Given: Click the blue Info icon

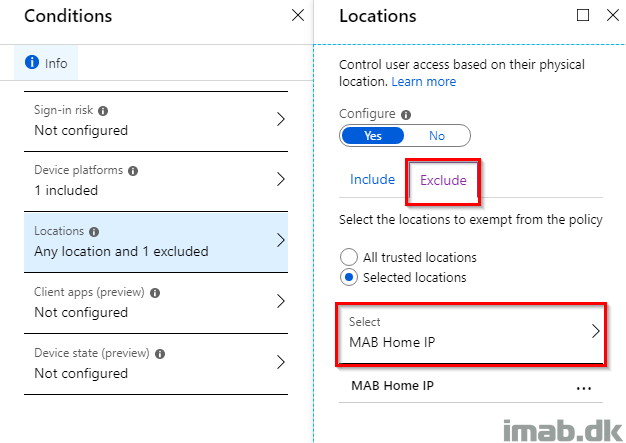Looking at the screenshot, I should (32, 62).
